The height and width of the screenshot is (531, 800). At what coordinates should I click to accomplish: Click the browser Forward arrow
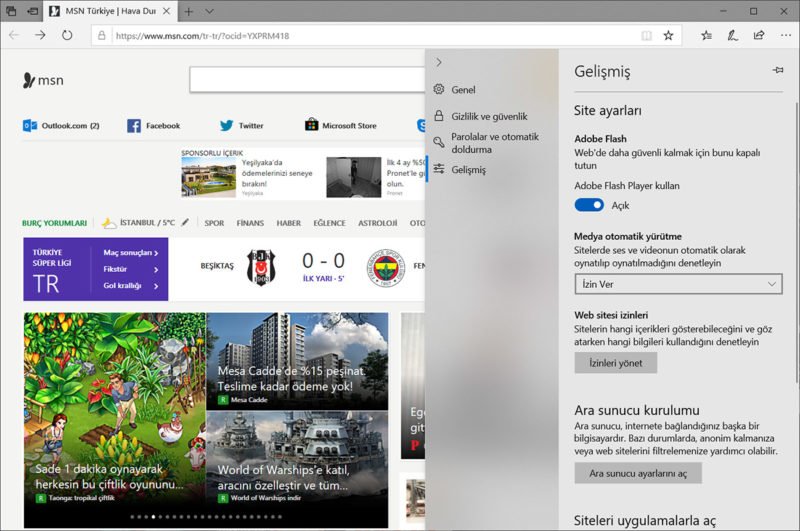tap(40, 35)
